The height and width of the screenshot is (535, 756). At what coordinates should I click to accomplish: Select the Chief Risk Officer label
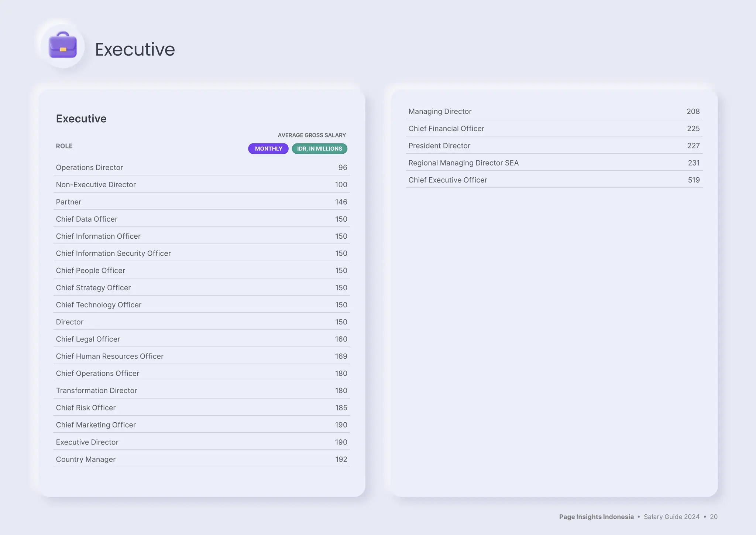coord(86,408)
